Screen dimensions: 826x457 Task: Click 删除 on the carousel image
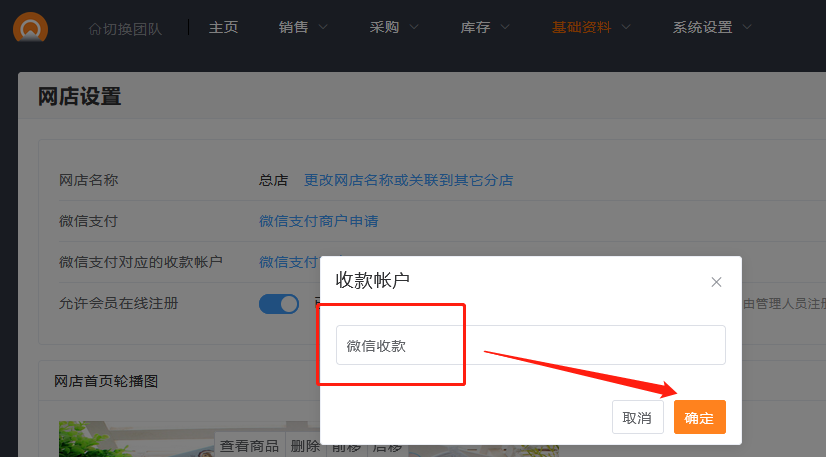305,446
